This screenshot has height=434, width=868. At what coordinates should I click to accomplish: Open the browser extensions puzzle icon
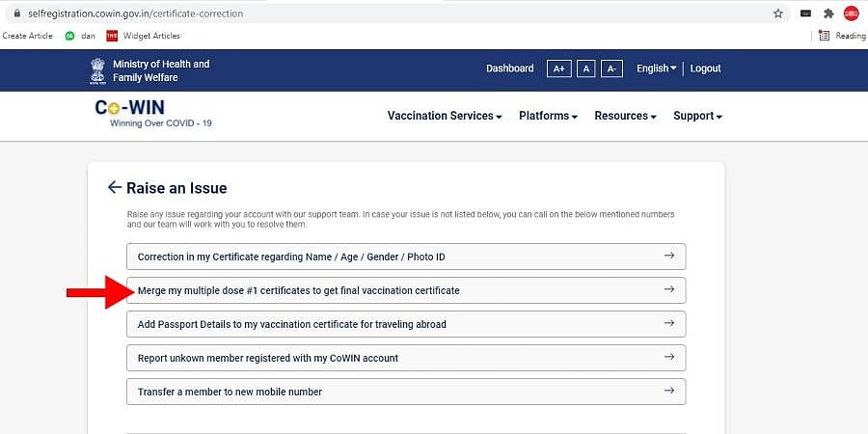828,14
